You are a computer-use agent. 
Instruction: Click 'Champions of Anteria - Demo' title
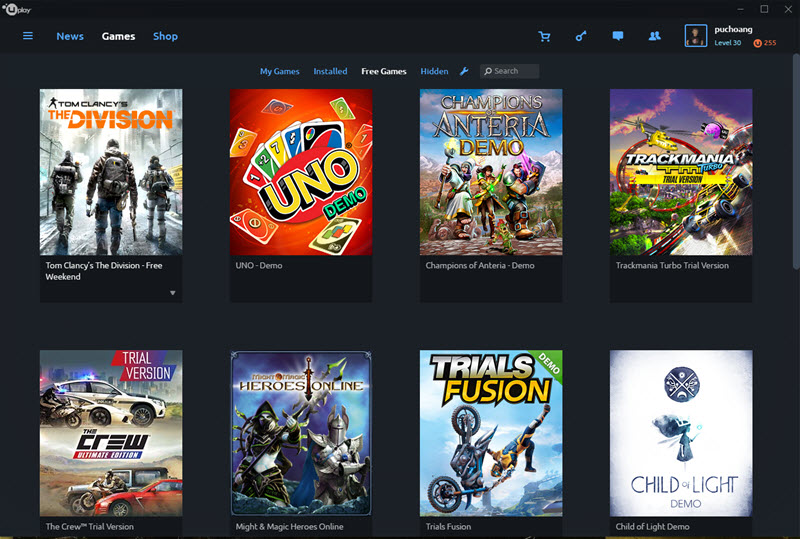point(480,265)
